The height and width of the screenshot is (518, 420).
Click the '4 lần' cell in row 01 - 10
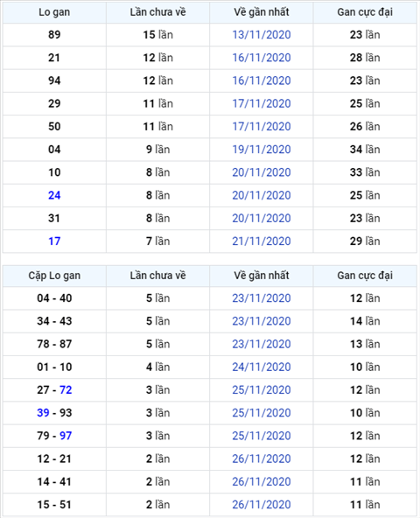coord(158,367)
